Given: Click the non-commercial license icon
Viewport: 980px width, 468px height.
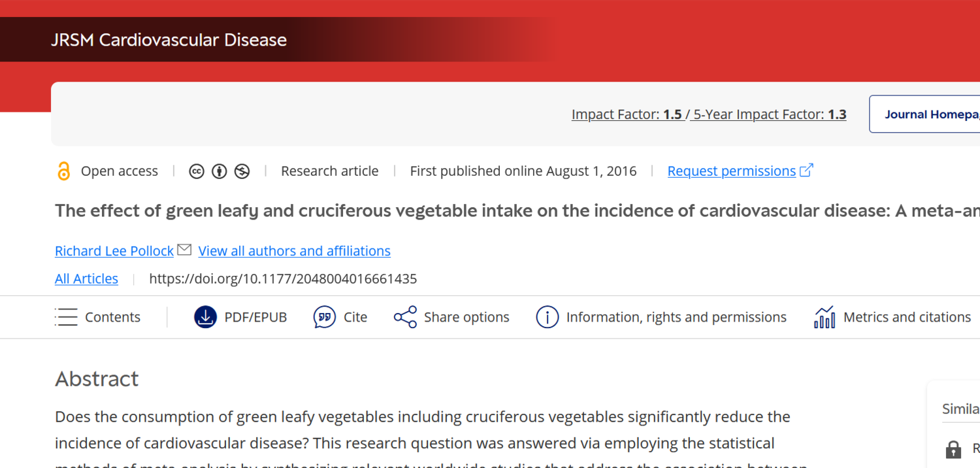Looking at the screenshot, I should point(242,171).
